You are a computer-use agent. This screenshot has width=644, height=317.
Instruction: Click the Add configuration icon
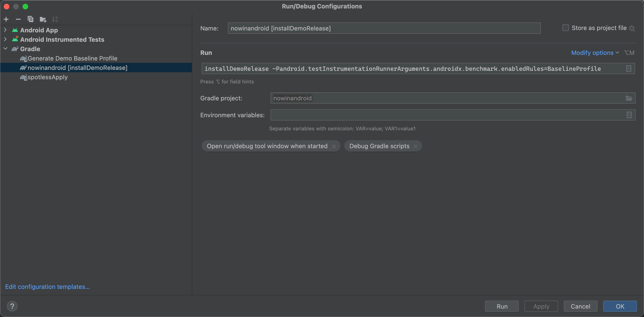6,19
